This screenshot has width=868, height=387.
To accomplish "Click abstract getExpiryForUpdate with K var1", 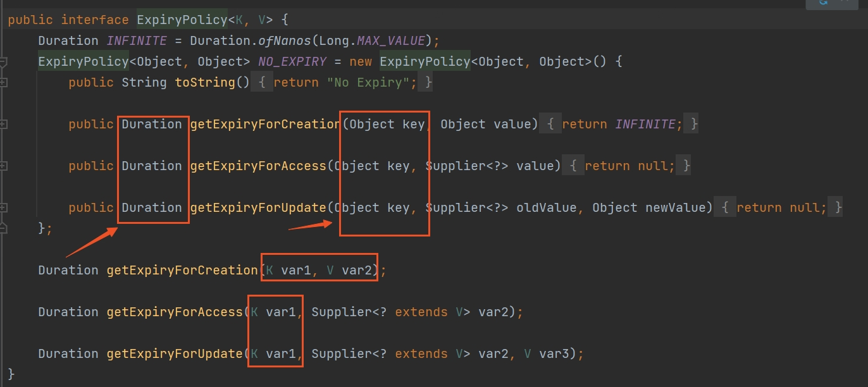I will (x=175, y=354).
